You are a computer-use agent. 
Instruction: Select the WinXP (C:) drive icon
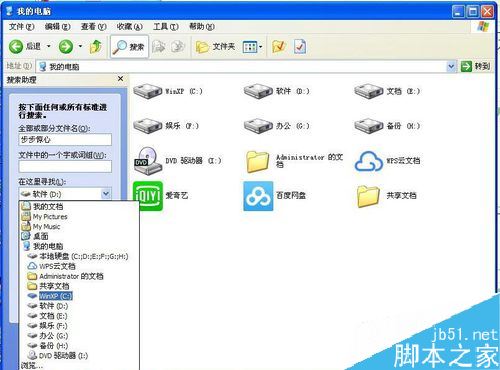click(148, 91)
